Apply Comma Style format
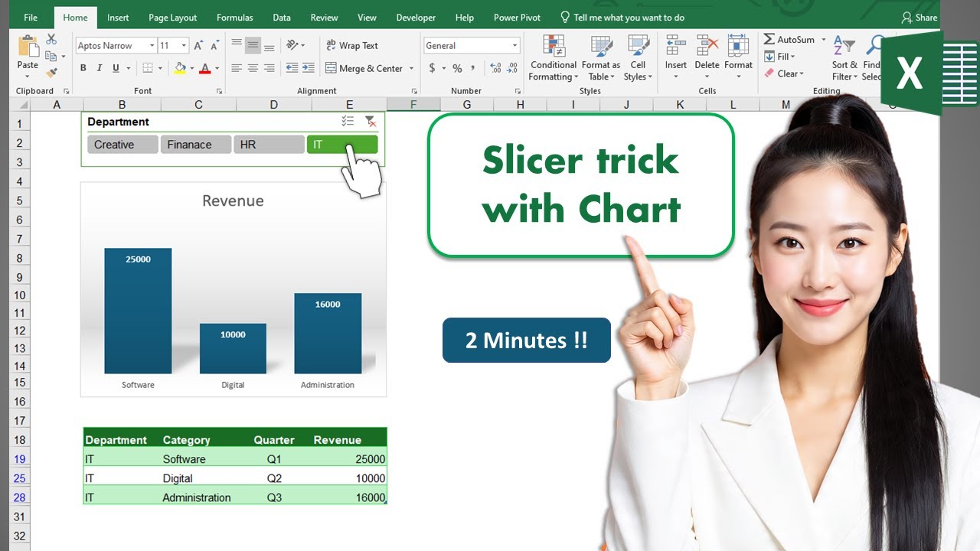 [x=473, y=68]
